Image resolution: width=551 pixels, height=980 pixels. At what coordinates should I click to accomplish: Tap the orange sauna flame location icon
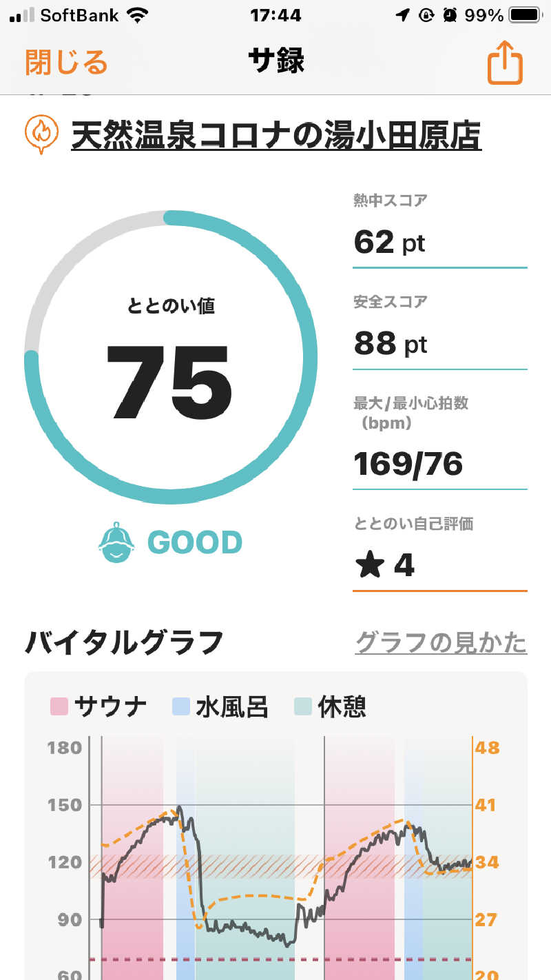pyautogui.click(x=40, y=134)
